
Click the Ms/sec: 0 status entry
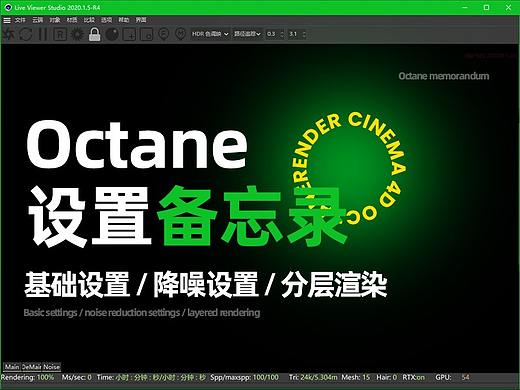(x=76, y=378)
